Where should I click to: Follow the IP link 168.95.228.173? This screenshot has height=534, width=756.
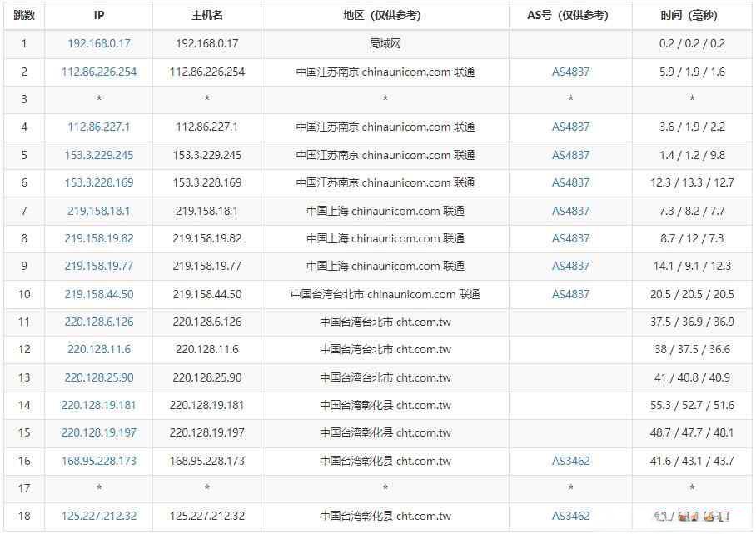point(99,462)
